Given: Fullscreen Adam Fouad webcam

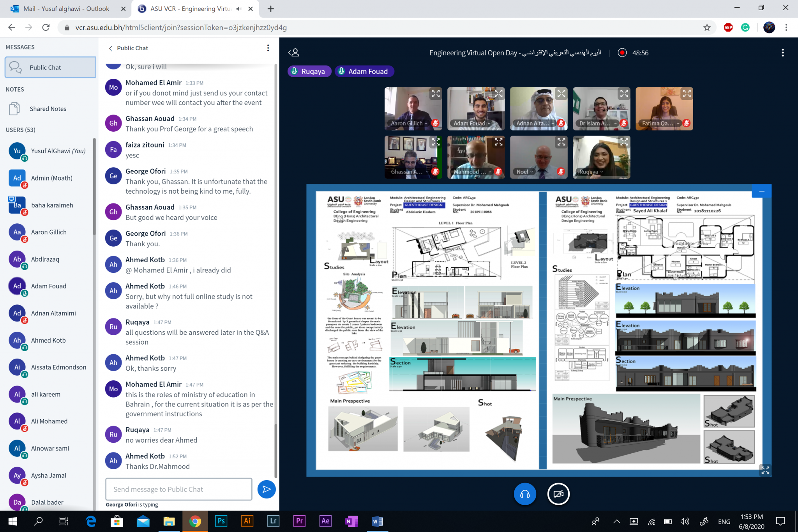Looking at the screenshot, I should tap(498, 94).
